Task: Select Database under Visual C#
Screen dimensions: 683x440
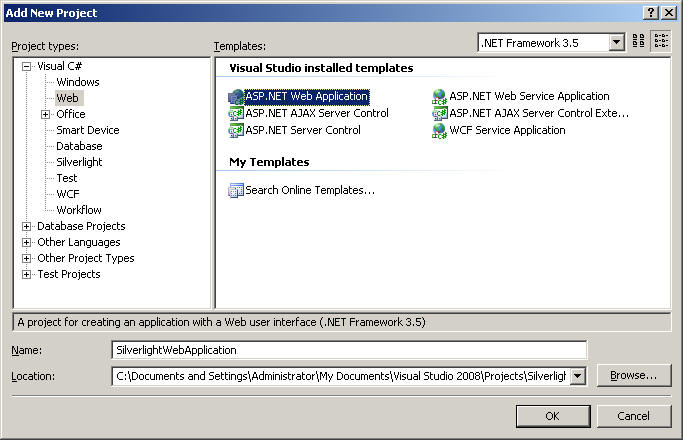Action: tap(79, 146)
